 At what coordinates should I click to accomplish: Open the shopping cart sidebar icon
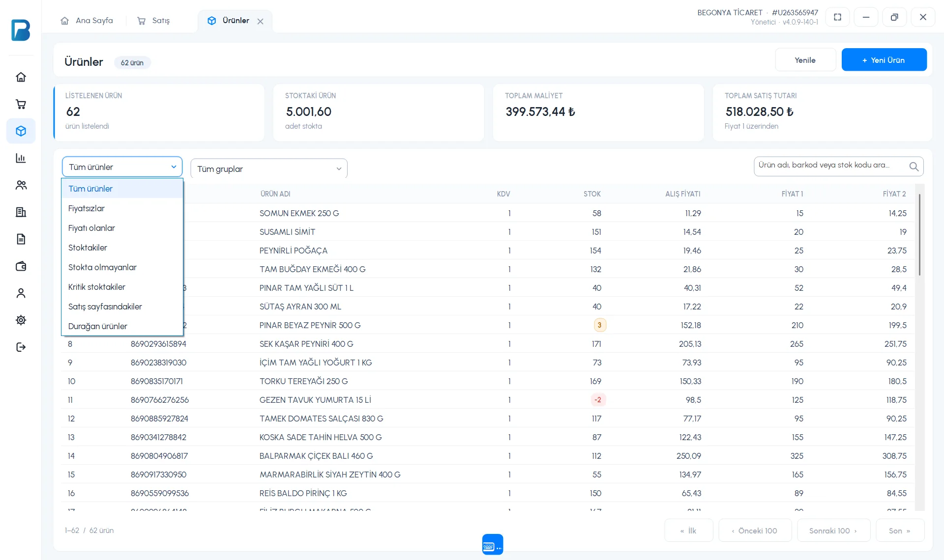pos(21,104)
